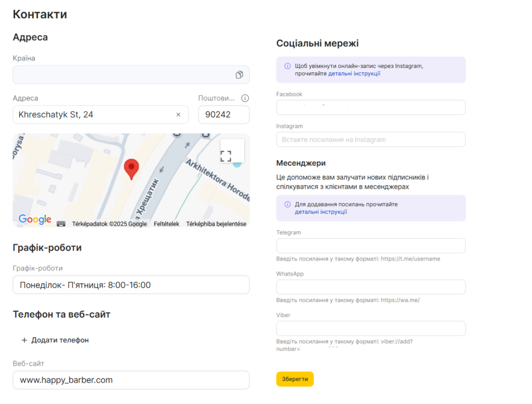Clear the address with the X icon
Viewport: 532px width, 404px height.
click(178, 115)
